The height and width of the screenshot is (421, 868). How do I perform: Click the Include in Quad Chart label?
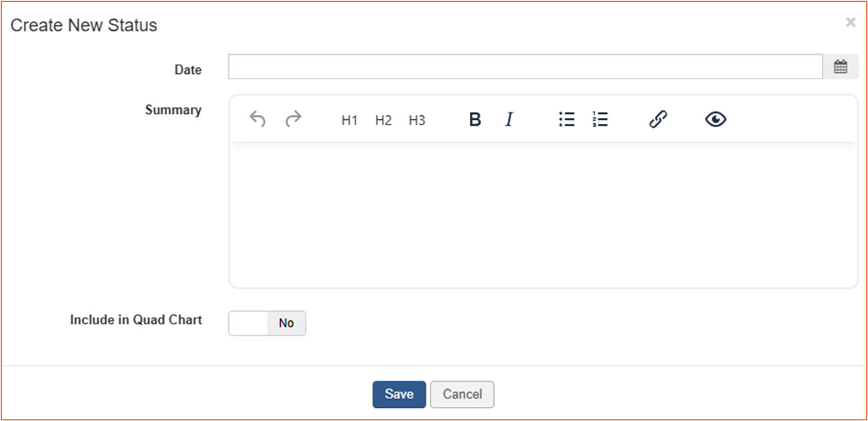[x=136, y=320]
